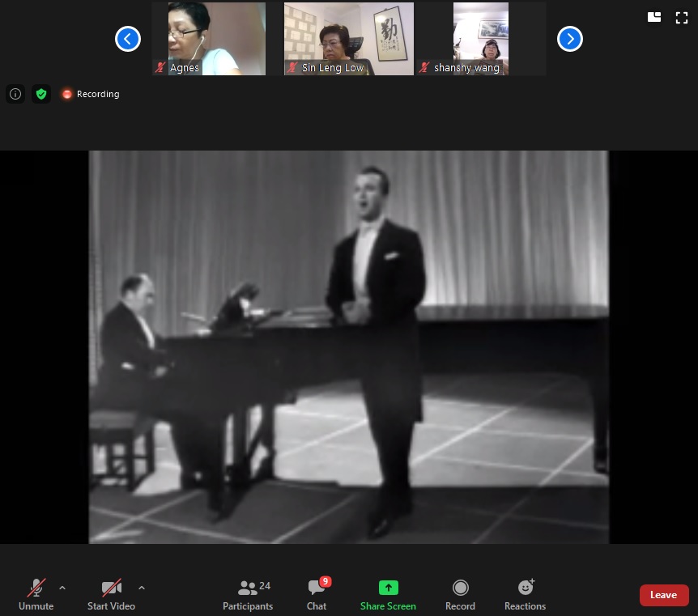Click muted mic icon beside shanshy wang

point(424,68)
